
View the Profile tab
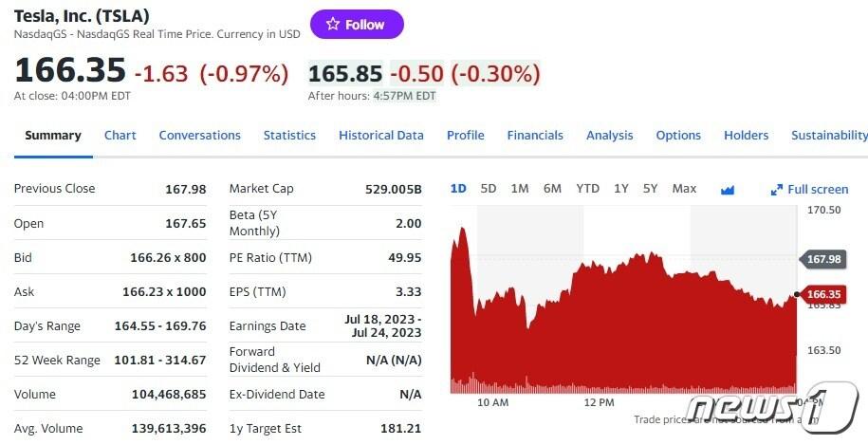click(x=465, y=136)
